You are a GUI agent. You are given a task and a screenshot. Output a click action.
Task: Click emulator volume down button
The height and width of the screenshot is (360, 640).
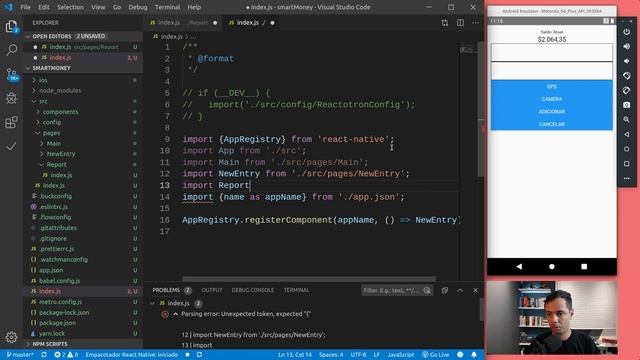(x=626, y=61)
